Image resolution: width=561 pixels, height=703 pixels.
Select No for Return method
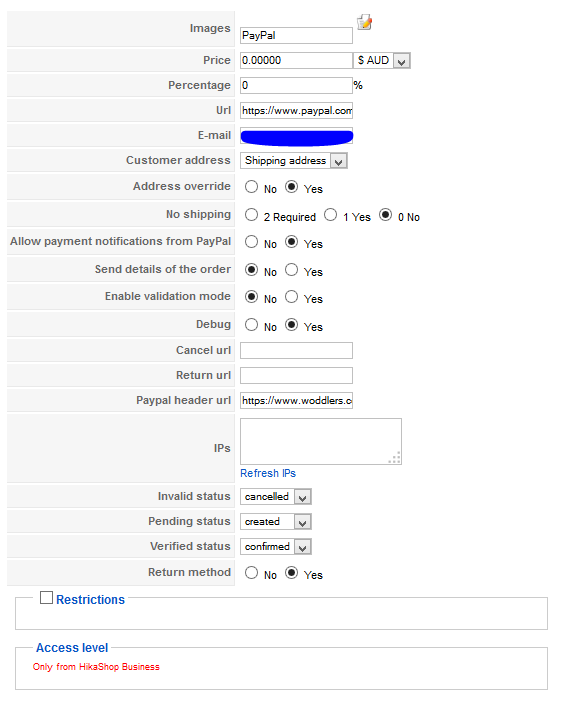[252, 573]
